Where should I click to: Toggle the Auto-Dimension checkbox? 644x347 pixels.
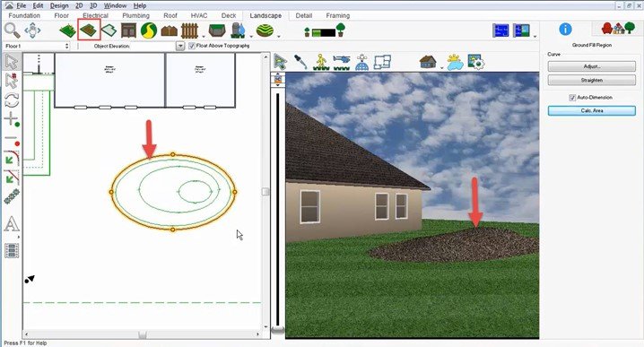pyautogui.click(x=572, y=98)
